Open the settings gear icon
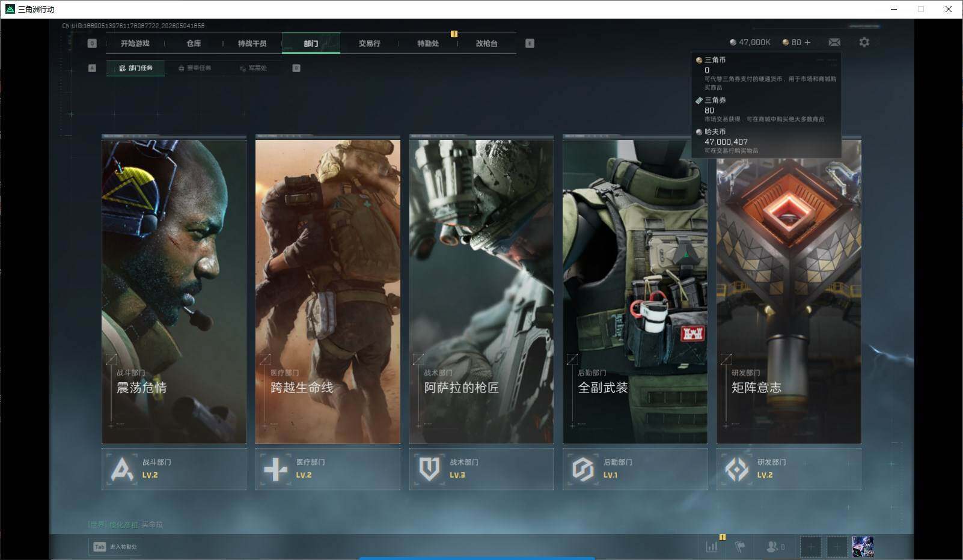Image resolution: width=963 pixels, height=560 pixels. [864, 42]
